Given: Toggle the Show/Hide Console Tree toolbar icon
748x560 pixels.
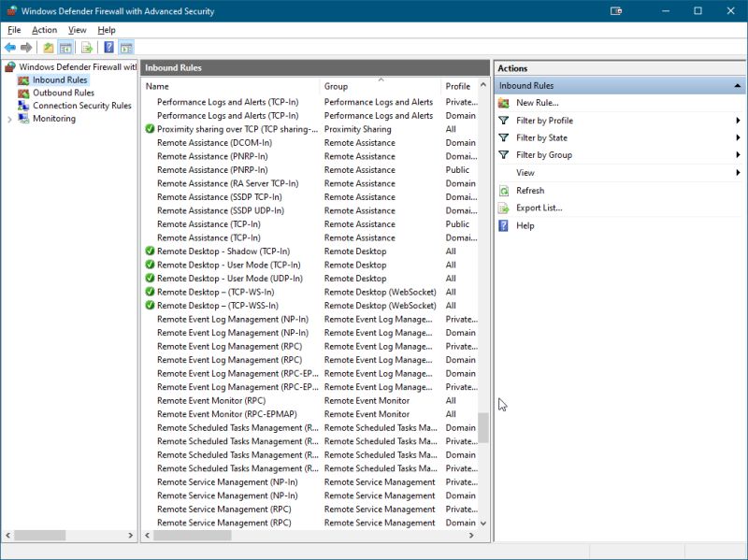Looking at the screenshot, I should (65, 48).
